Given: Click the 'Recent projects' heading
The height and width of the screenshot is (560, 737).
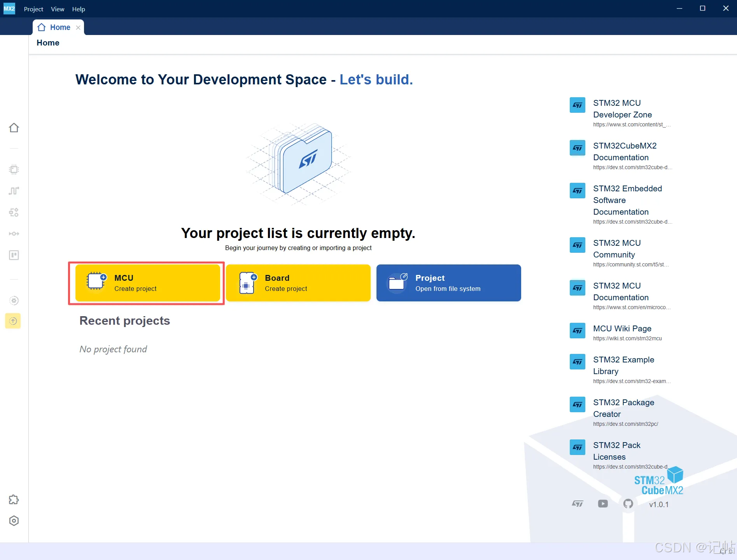Looking at the screenshot, I should 125,321.
